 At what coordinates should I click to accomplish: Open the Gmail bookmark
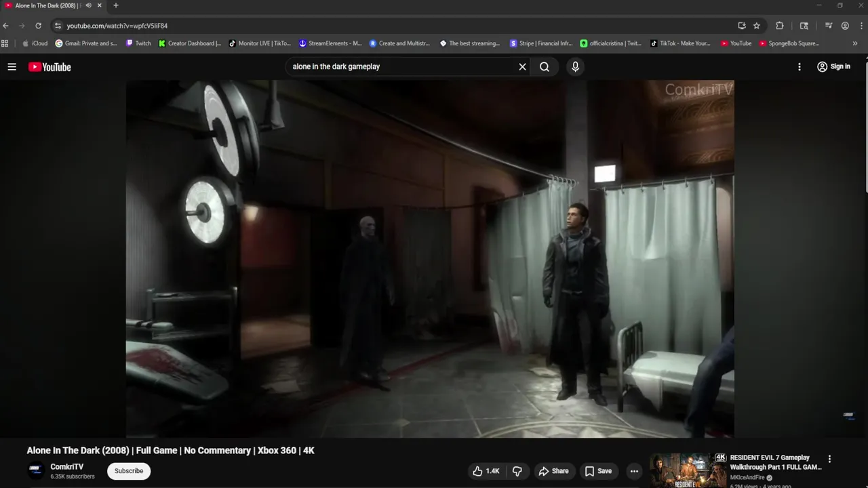[86, 43]
